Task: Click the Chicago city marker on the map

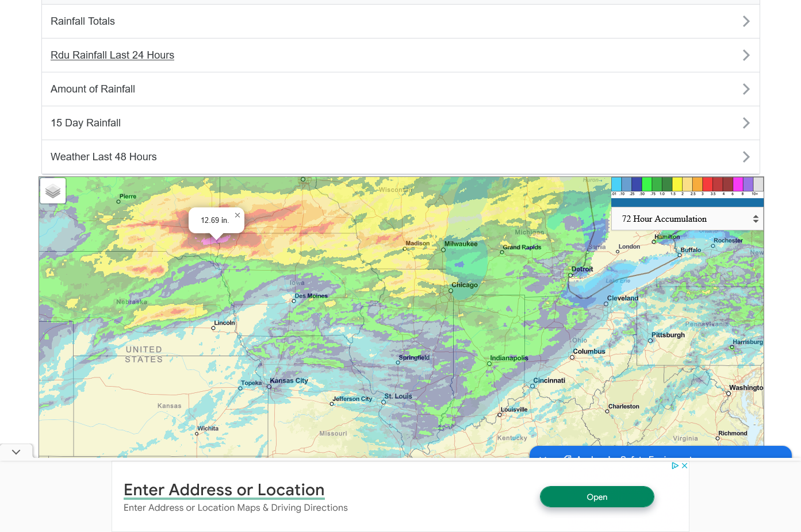Action: (451, 291)
